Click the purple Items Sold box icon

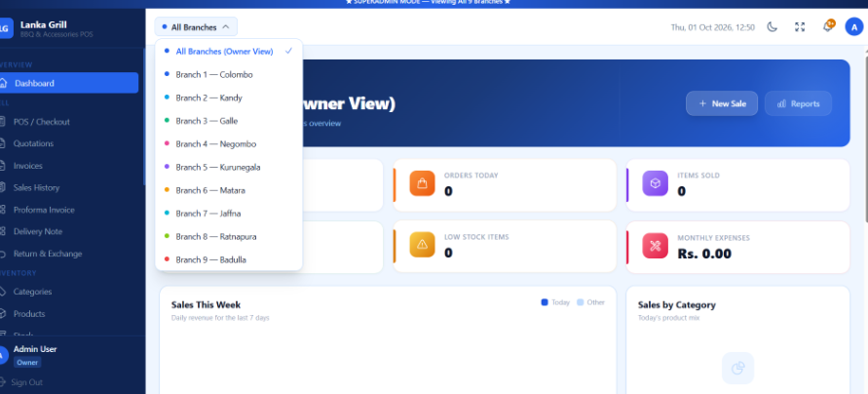655,183
